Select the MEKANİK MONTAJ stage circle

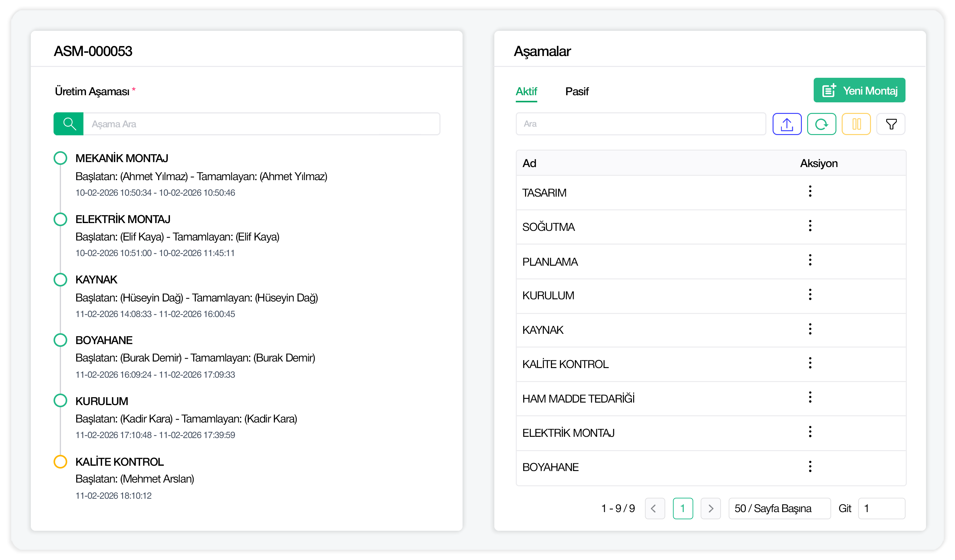[60, 158]
